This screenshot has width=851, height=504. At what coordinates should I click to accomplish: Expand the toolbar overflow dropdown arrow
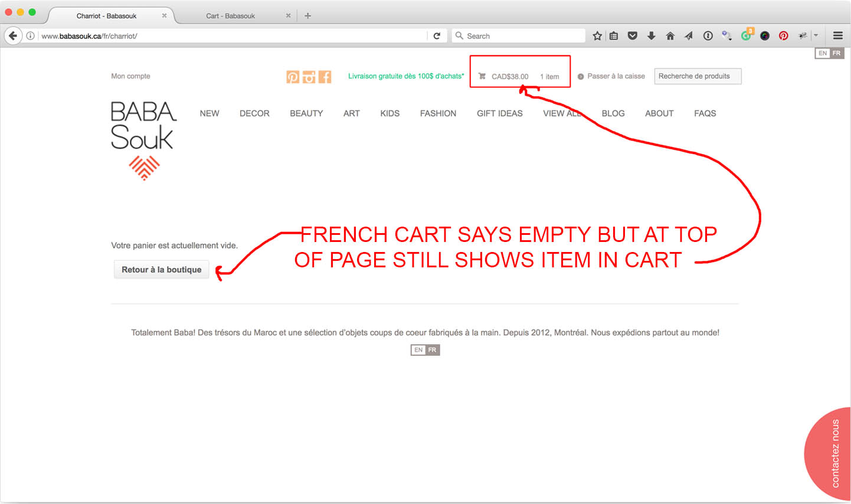click(816, 35)
